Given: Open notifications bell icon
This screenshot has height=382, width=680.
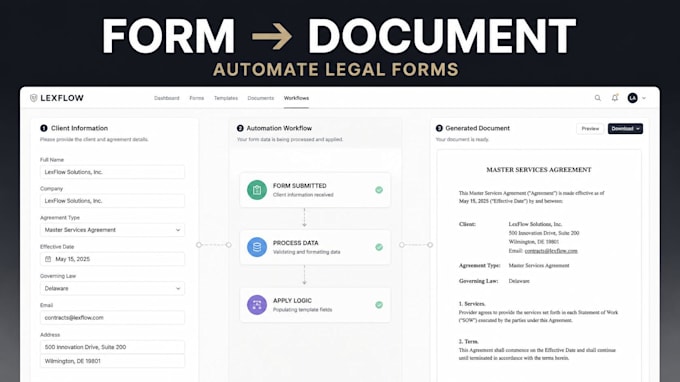Looking at the screenshot, I should 615,98.
